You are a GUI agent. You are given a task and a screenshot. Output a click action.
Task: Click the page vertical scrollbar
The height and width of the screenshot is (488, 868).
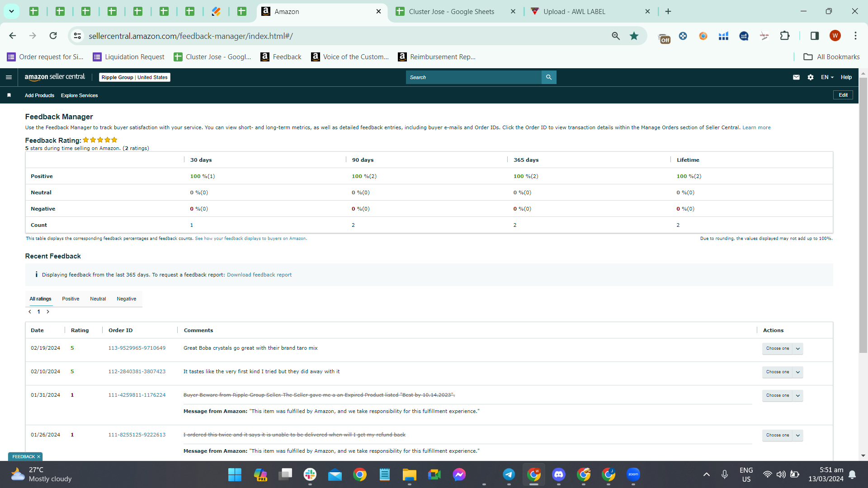point(863,215)
